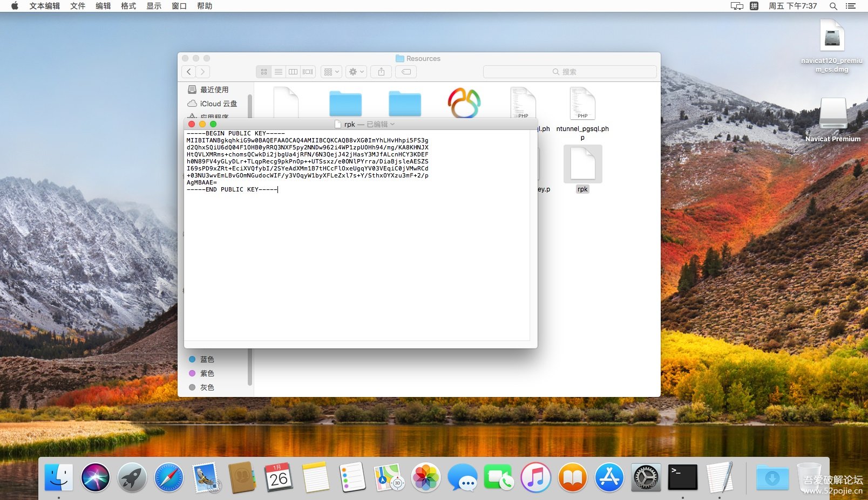Open the gear action dropdown

tap(356, 72)
